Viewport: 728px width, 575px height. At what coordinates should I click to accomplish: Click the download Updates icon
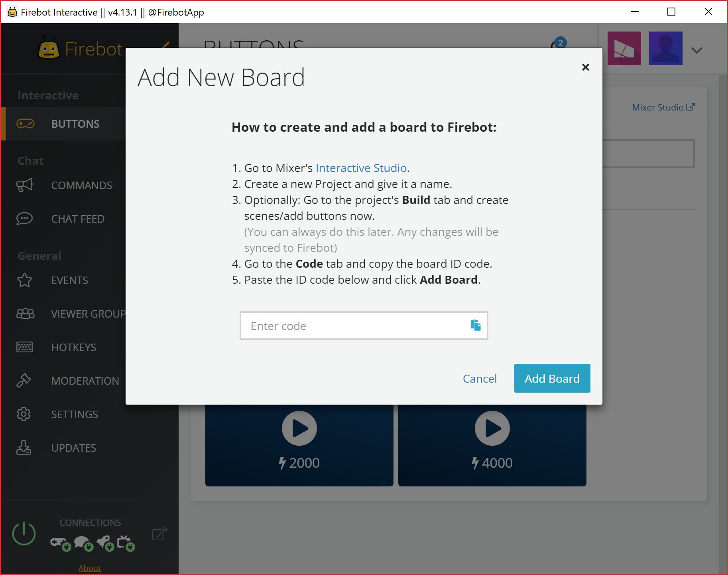click(24, 448)
